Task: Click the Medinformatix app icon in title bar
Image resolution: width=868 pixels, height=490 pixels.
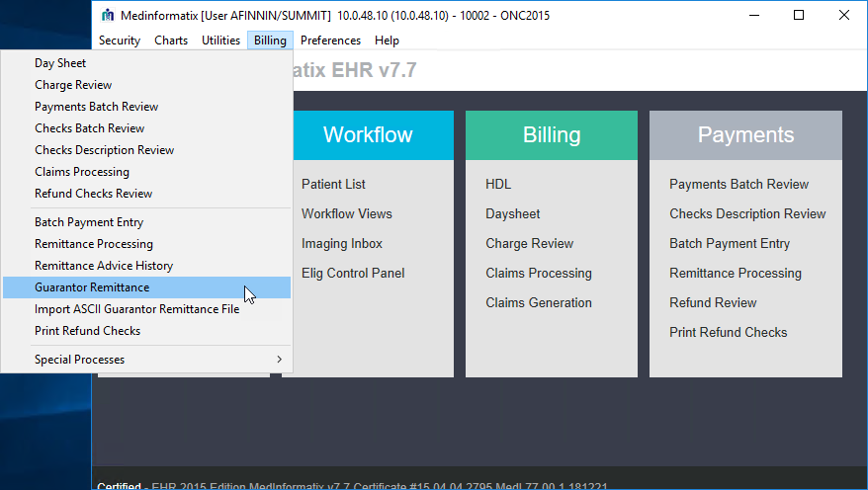Action: tap(108, 15)
